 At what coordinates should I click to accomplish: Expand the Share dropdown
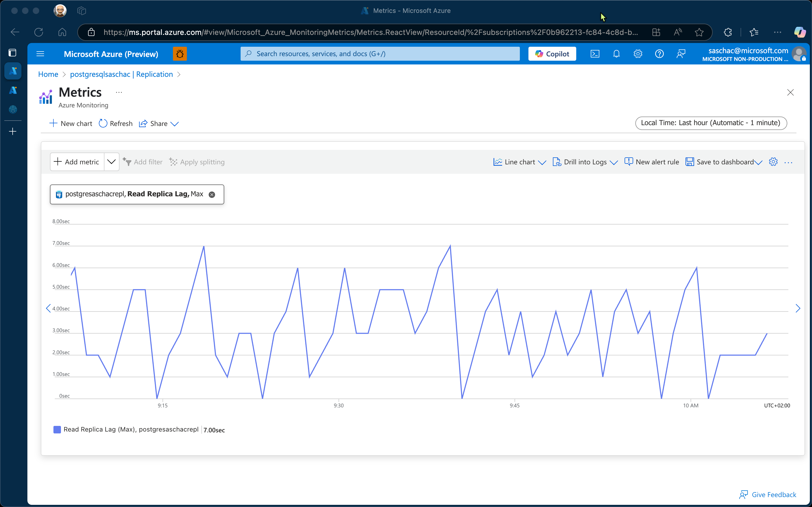(159, 124)
